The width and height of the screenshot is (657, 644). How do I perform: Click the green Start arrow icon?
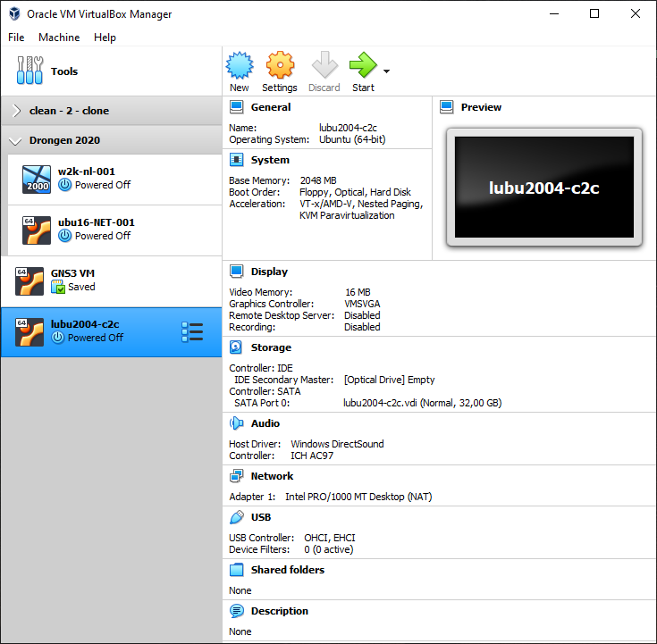point(363,66)
